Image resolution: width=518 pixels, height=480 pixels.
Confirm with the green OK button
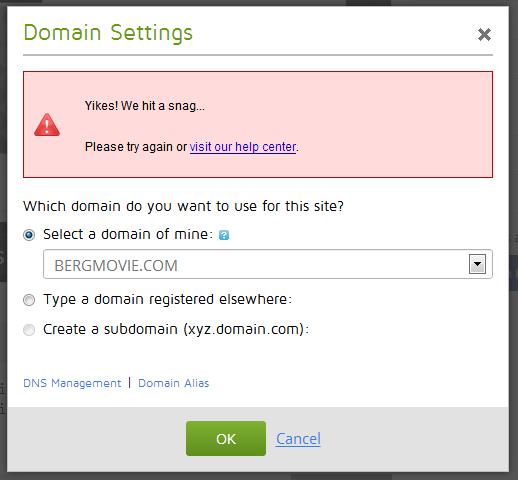point(226,438)
